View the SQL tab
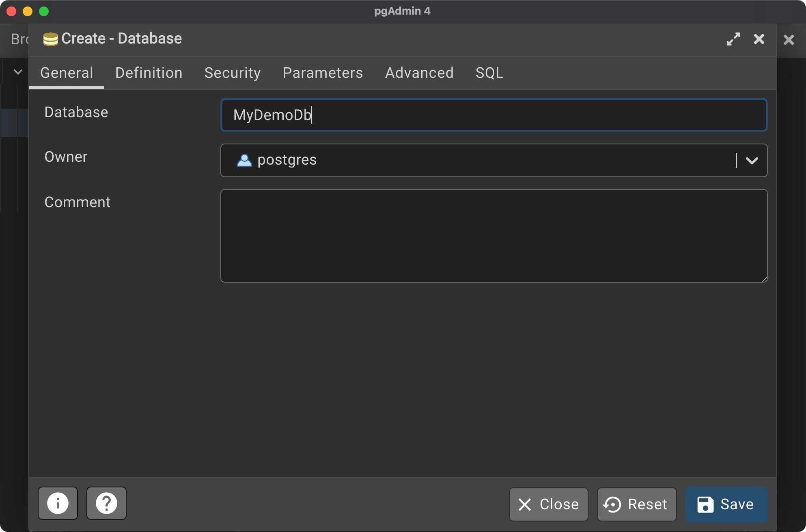Image resolution: width=806 pixels, height=532 pixels. [x=489, y=73]
